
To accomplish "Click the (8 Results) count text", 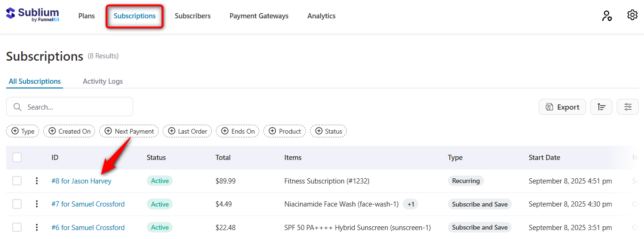I will tap(103, 56).
